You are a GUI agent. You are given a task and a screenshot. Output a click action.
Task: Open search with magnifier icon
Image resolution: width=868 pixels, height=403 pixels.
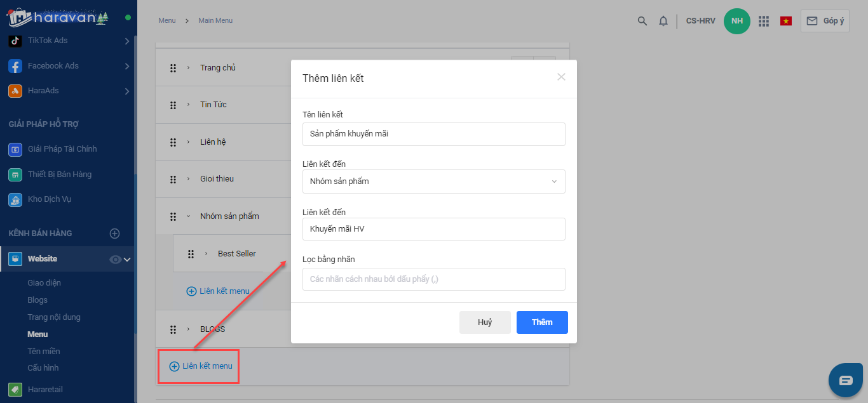click(x=642, y=21)
